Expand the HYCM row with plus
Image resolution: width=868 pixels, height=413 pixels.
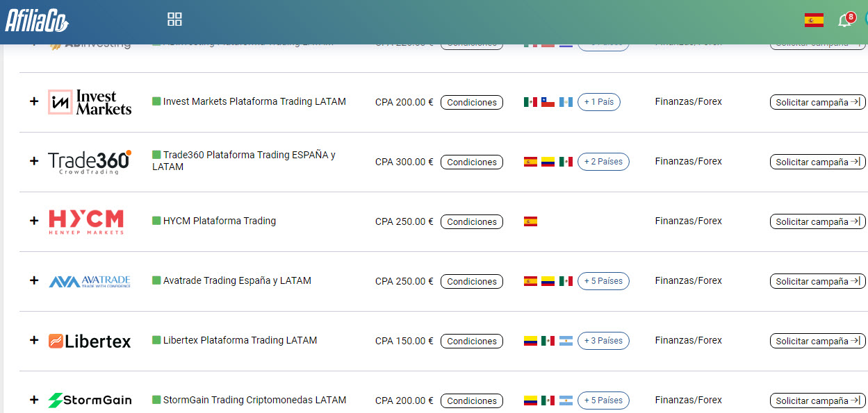click(34, 221)
